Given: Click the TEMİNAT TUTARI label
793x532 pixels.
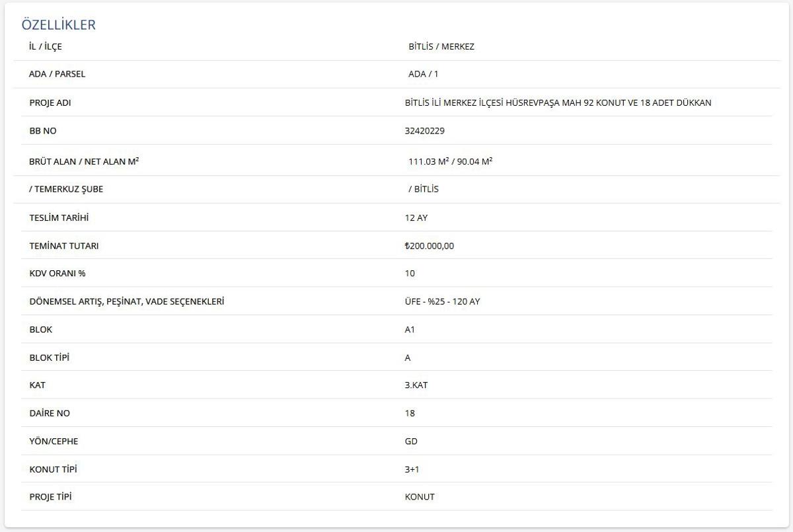Looking at the screenshot, I should point(64,246).
